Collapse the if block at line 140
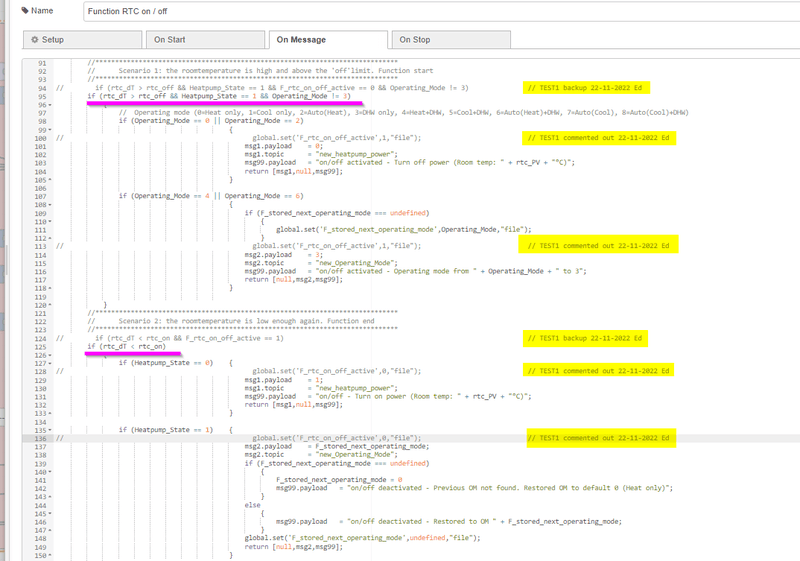The width and height of the screenshot is (800, 561). tap(50, 471)
